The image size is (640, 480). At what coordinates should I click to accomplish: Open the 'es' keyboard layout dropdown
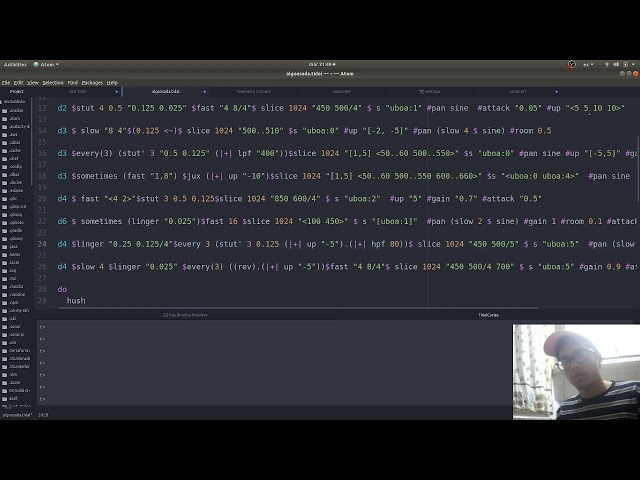click(x=588, y=64)
